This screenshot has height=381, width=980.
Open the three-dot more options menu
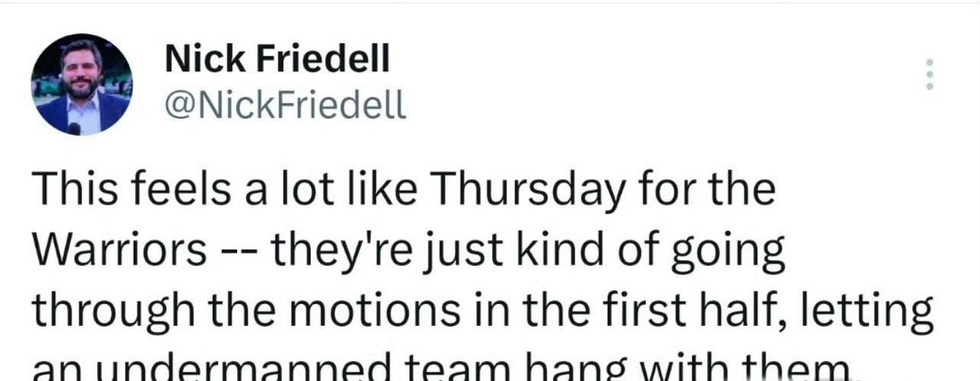coord(929,74)
